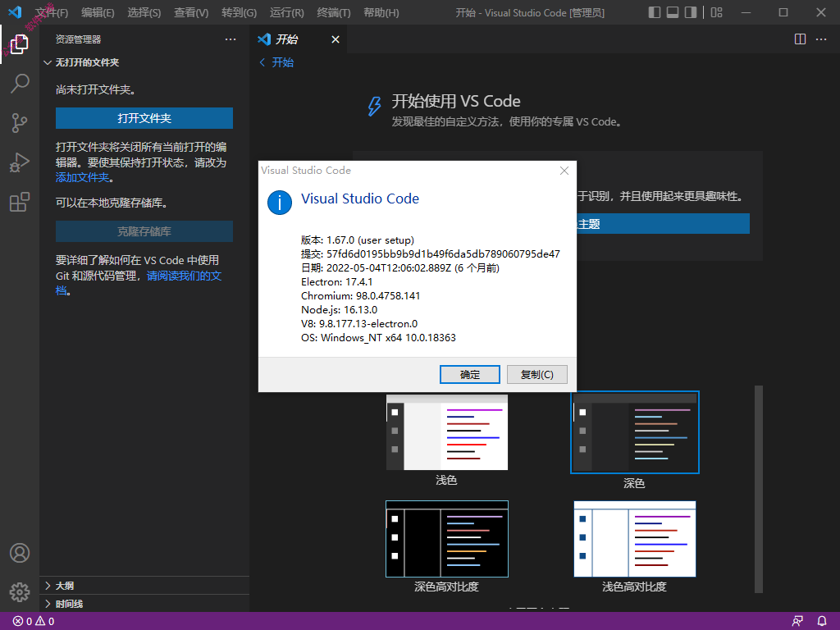
Task: Click the 资源管理器 panel title
Action: [78, 39]
